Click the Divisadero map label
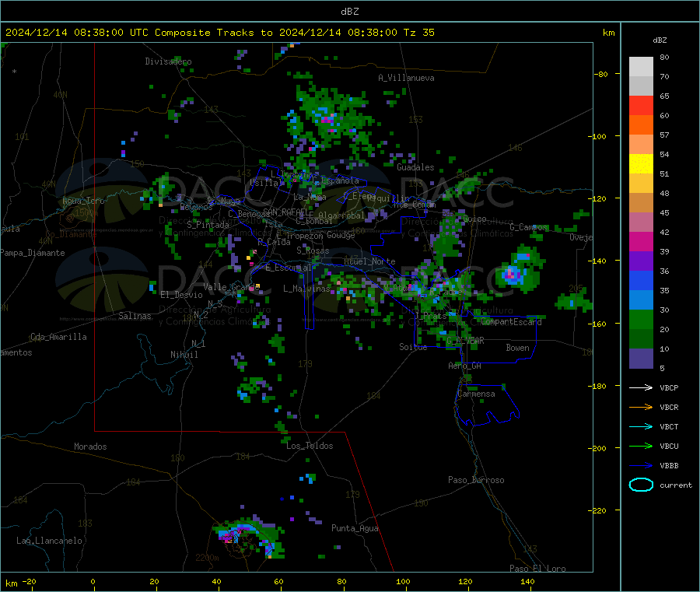The height and width of the screenshot is (592, 700). 168,61
